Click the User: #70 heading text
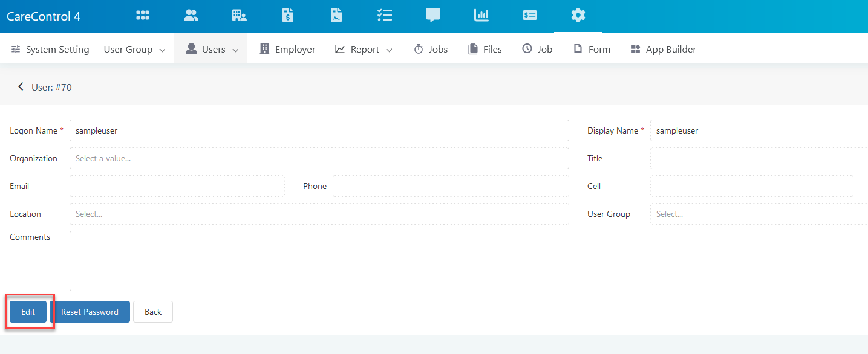Viewport: 868px width, 354px height. pyautogui.click(x=51, y=87)
